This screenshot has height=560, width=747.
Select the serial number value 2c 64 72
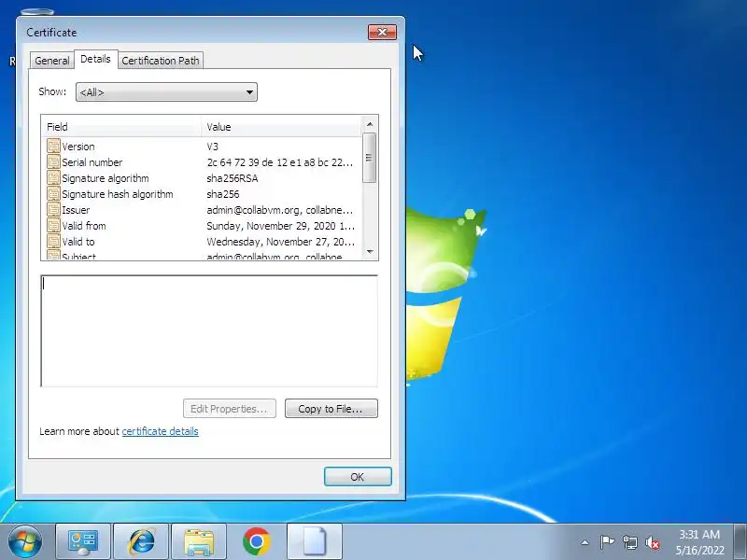tap(279, 161)
